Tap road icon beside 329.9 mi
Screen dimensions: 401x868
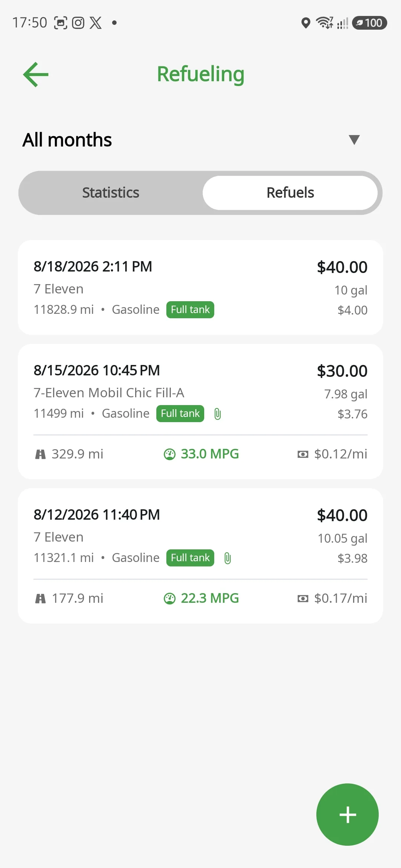tap(40, 454)
